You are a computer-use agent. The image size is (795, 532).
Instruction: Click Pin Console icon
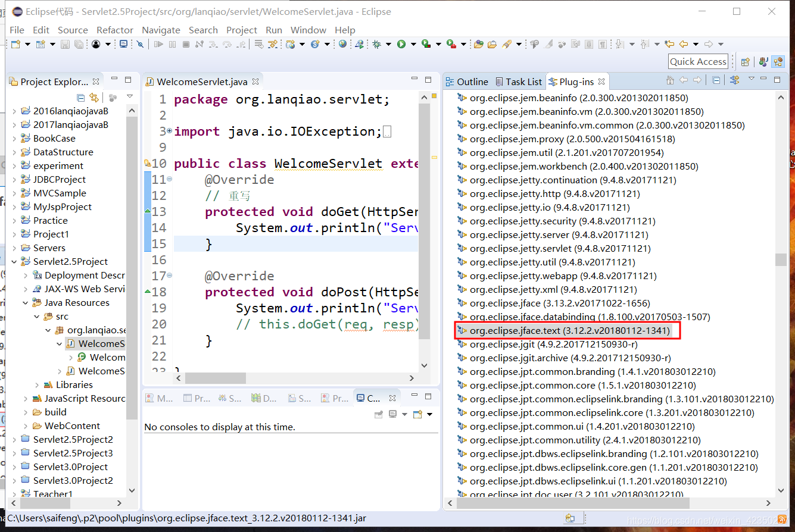coord(379,414)
